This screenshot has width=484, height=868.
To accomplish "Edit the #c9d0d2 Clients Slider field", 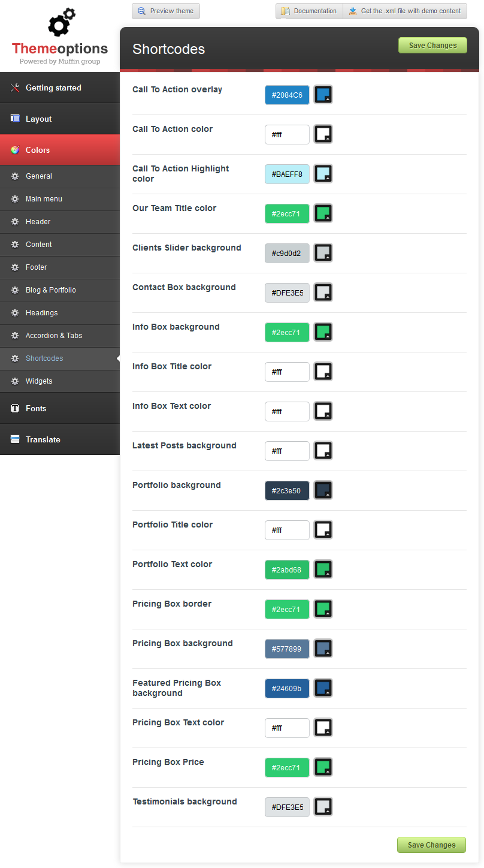I will 288,253.
